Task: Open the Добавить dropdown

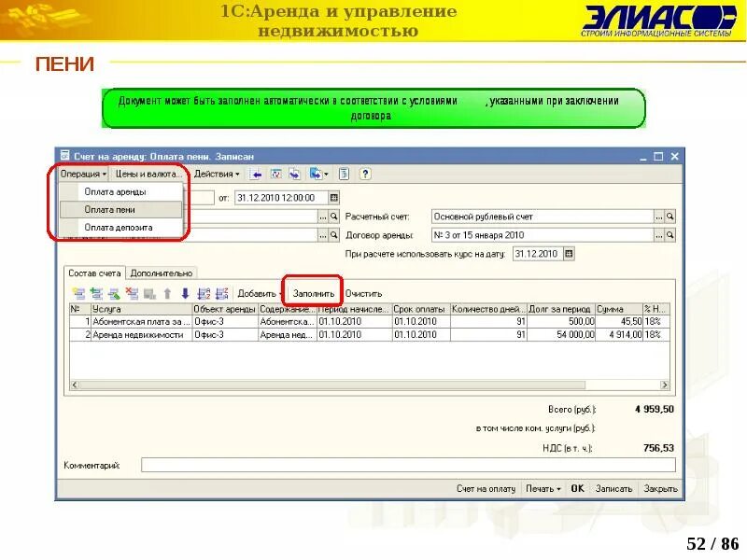Action: coord(259,294)
